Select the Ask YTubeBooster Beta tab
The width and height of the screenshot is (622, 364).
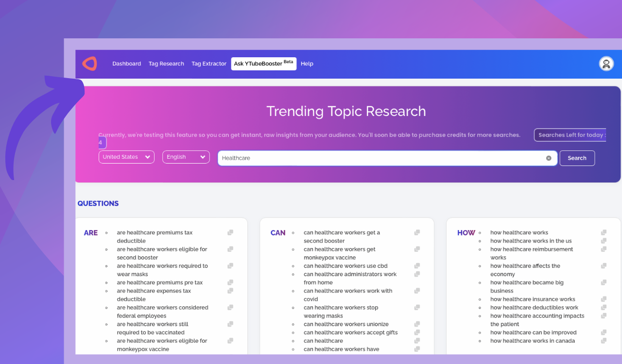tap(263, 64)
